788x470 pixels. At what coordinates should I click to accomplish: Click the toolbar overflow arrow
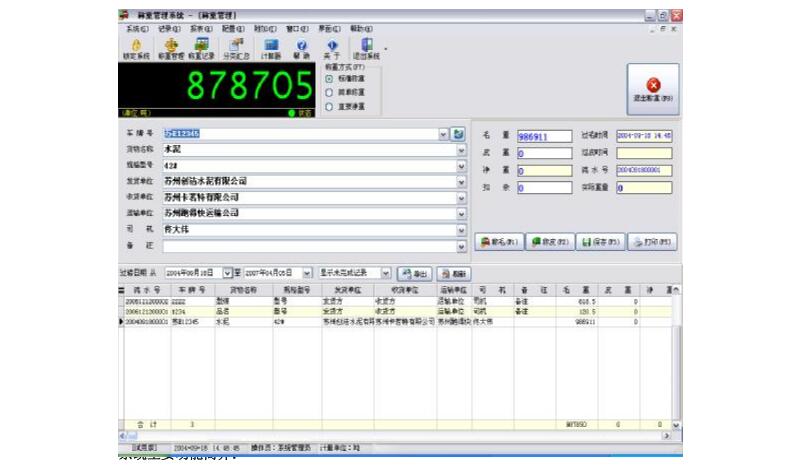pos(385,49)
